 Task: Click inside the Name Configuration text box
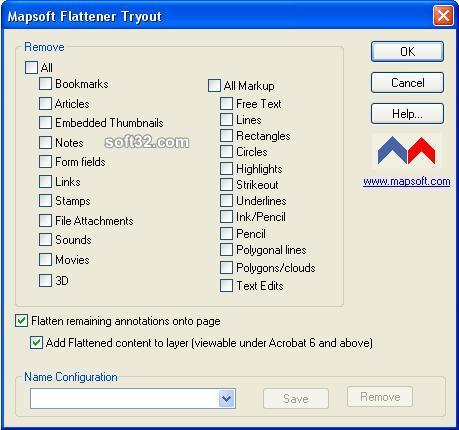[x=124, y=398]
